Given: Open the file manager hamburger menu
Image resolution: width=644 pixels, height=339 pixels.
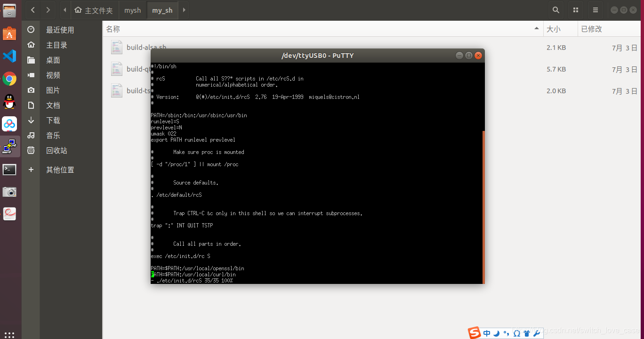Looking at the screenshot, I should tap(596, 10).
